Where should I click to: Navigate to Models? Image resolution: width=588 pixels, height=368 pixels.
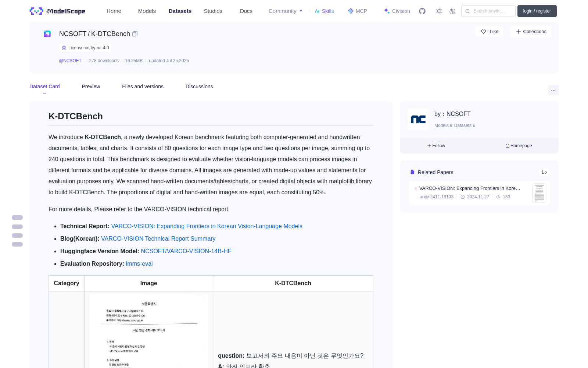[x=147, y=11]
